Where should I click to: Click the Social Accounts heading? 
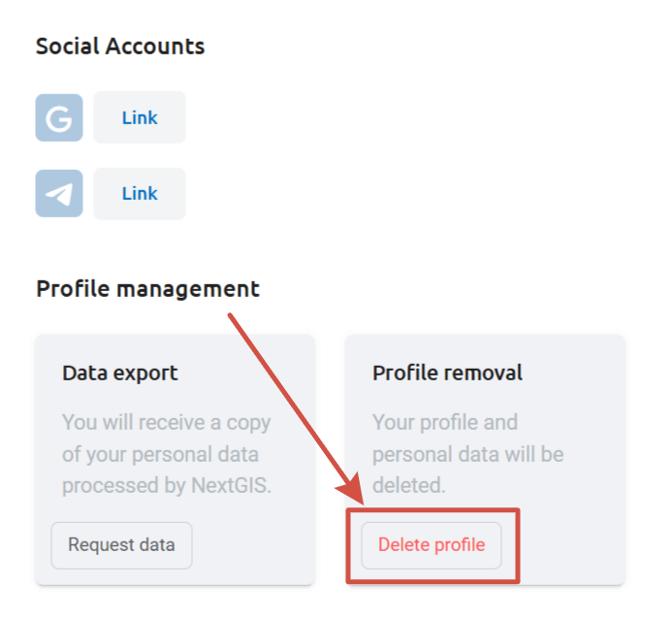[x=120, y=47]
